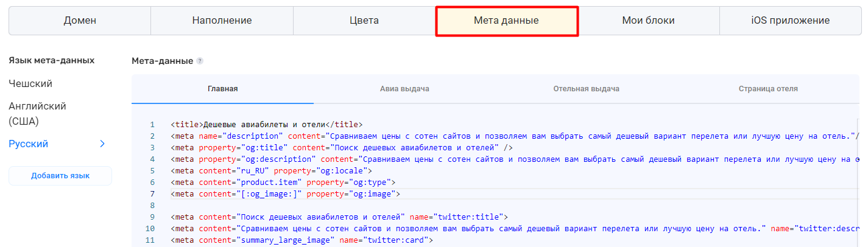This screenshot has width=868, height=247.
Task: Click the twitter:description meta line 10
Action: pos(515,228)
